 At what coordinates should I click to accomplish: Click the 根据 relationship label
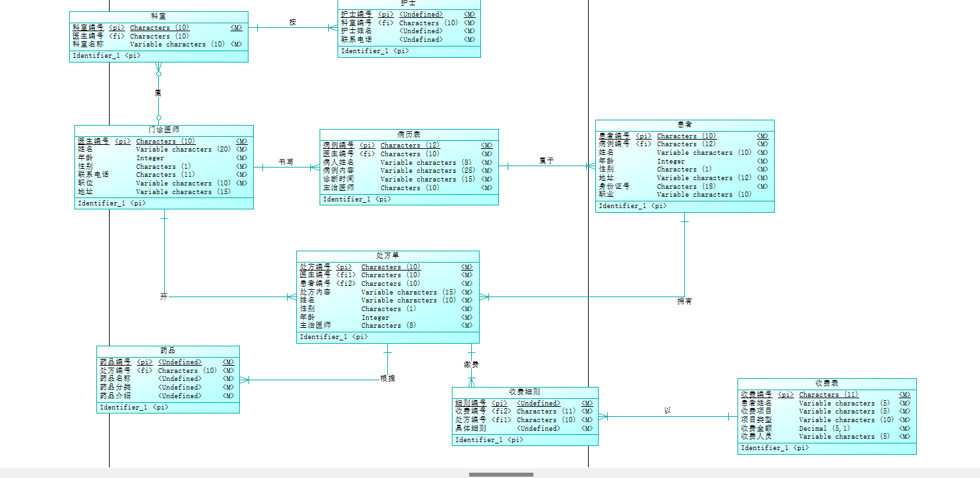tap(387, 378)
